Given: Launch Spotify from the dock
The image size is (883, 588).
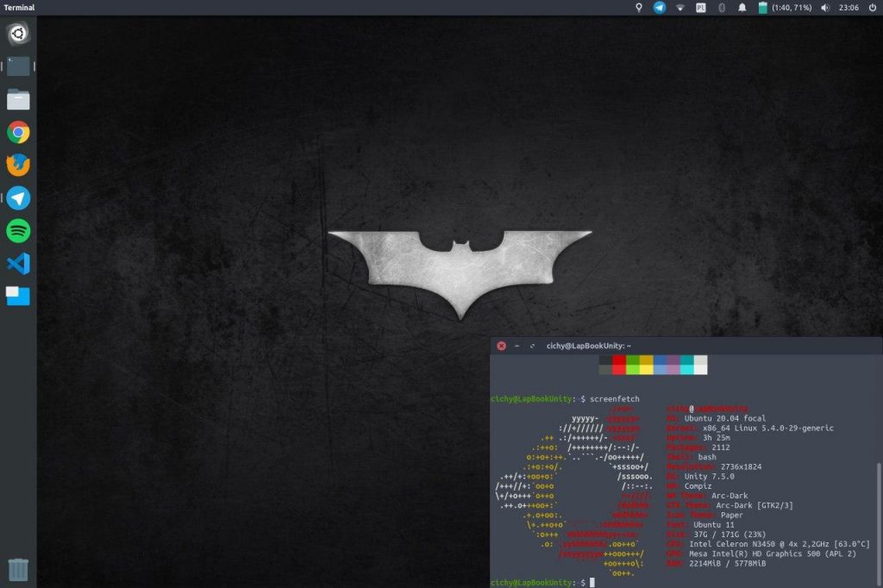Looking at the screenshot, I should [x=18, y=231].
